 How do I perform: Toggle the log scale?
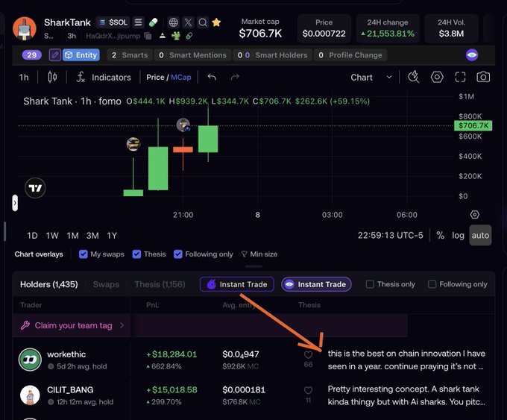pos(458,235)
